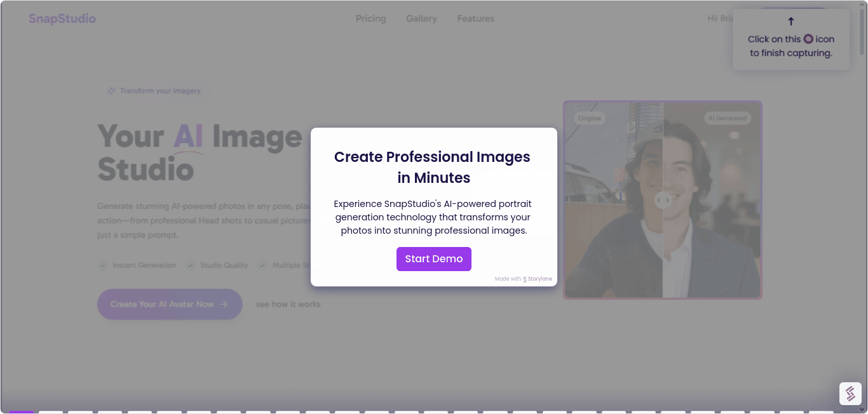Click the left chevron on the image comparison handle

click(x=659, y=200)
